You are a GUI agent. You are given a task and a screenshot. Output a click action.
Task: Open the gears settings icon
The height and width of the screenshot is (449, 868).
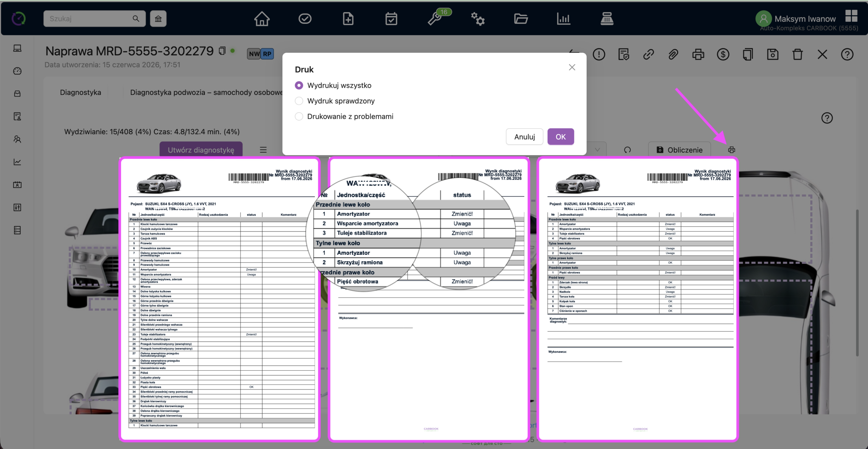tap(478, 19)
